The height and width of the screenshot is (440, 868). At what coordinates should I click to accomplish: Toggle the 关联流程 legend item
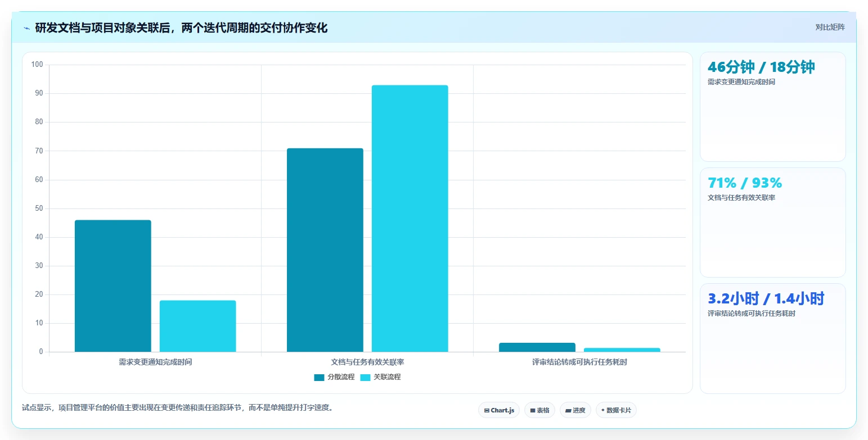point(380,377)
